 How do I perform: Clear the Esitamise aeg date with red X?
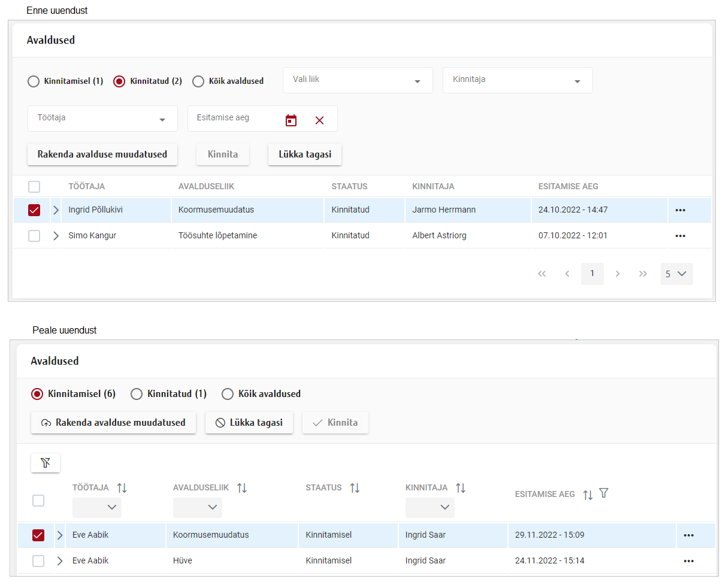click(319, 120)
